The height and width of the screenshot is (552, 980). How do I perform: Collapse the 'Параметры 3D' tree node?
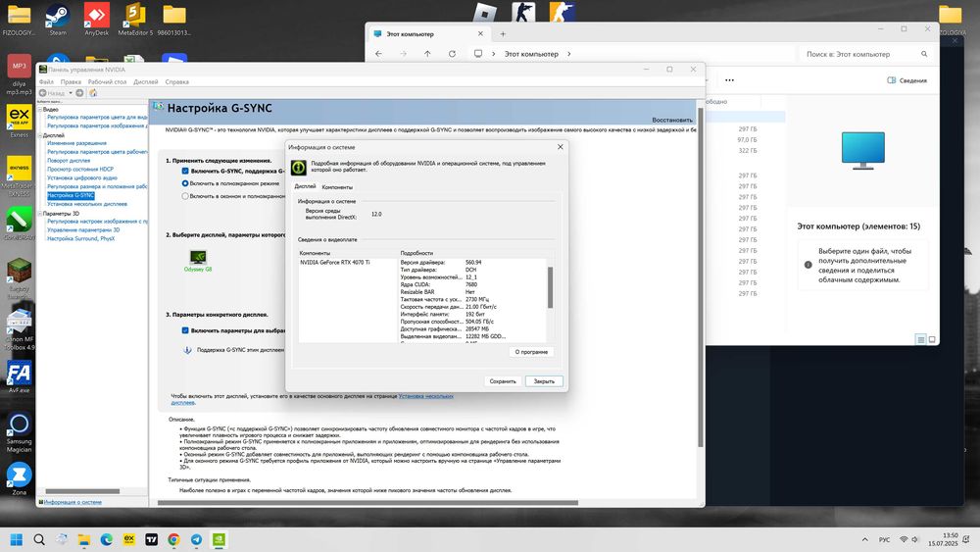pyautogui.click(x=40, y=213)
